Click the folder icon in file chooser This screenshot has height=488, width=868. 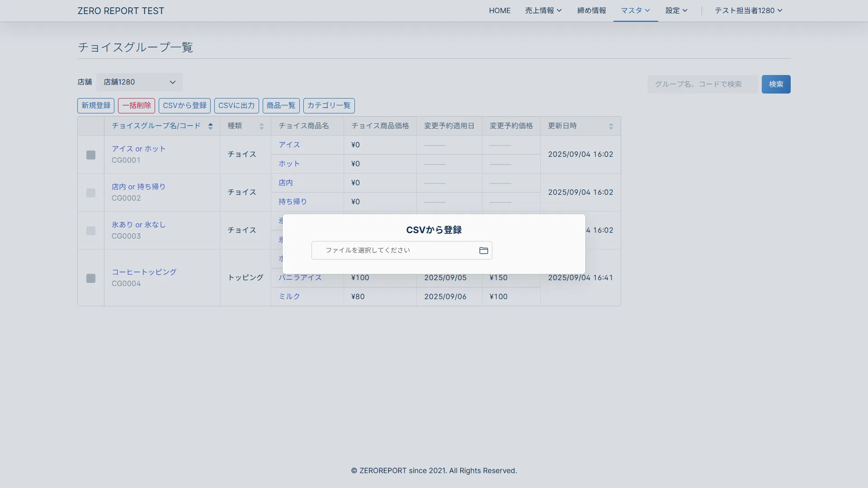click(x=483, y=250)
